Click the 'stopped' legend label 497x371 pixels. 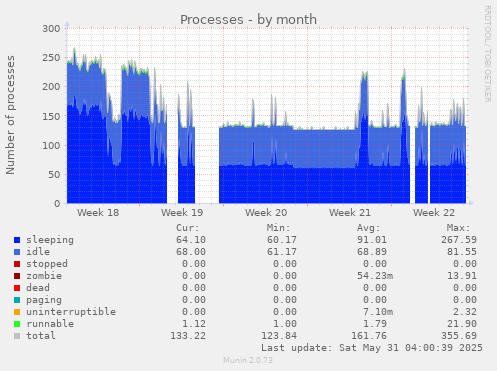[47, 264]
